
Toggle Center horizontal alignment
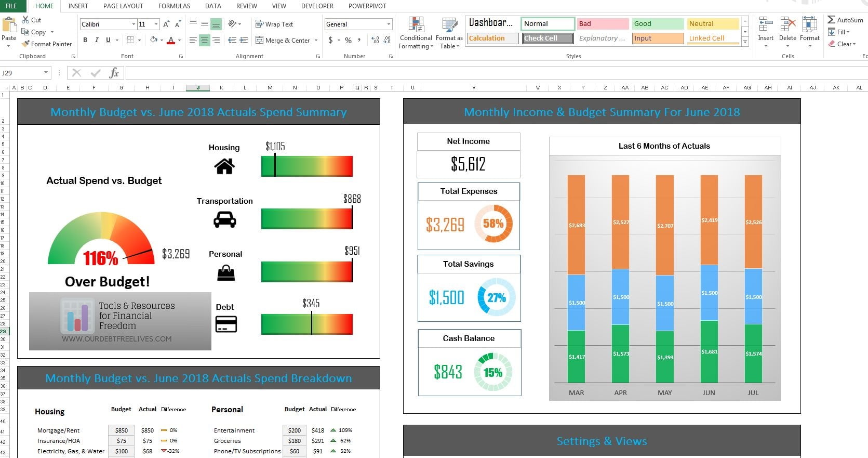[x=205, y=40]
